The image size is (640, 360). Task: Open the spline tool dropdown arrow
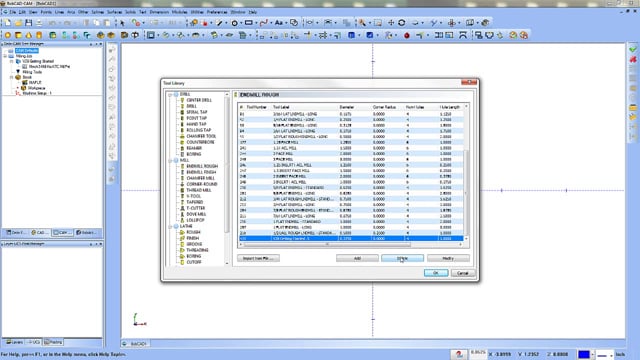[271, 23]
